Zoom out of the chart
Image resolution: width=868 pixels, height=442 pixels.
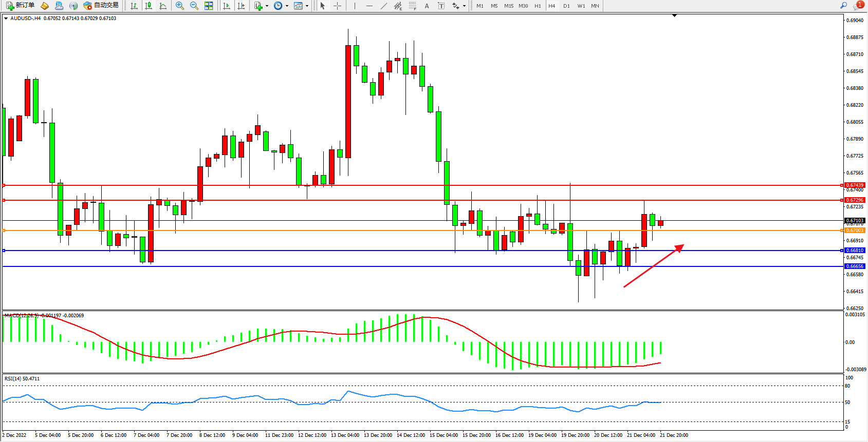[x=194, y=6]
